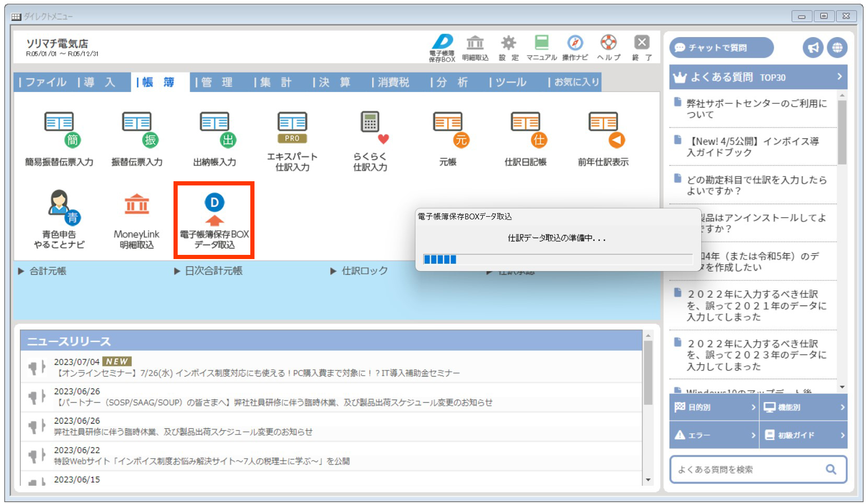Open どの勘定科目で仕訳を入力したら FAQ
The width and height of the screenshot is (868, 504).
[x=753, y=185]
